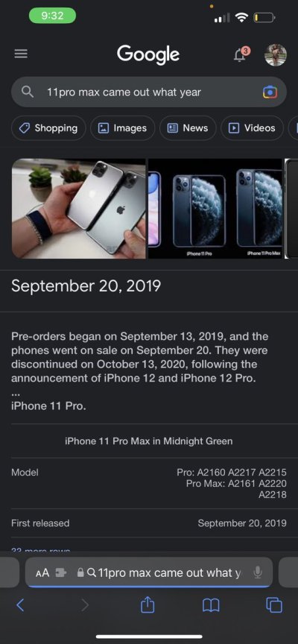This screenshot has width=298, height=644.
Task: Tap the Google search query field
Action: point(148,92)
